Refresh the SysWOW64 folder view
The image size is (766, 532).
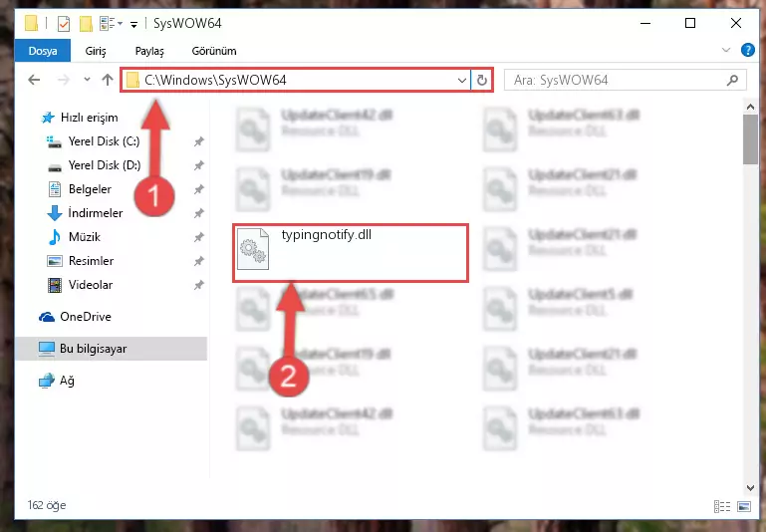(482, 80)
